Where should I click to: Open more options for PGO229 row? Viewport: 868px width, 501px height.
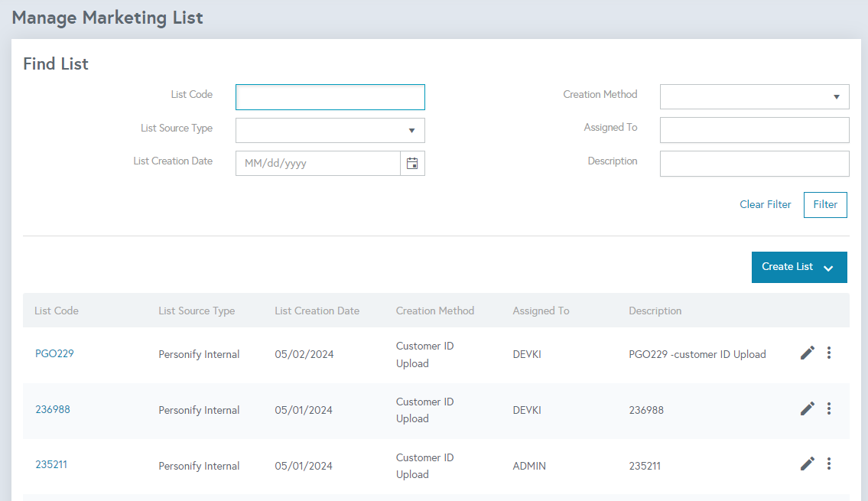[x=829, y=353]
